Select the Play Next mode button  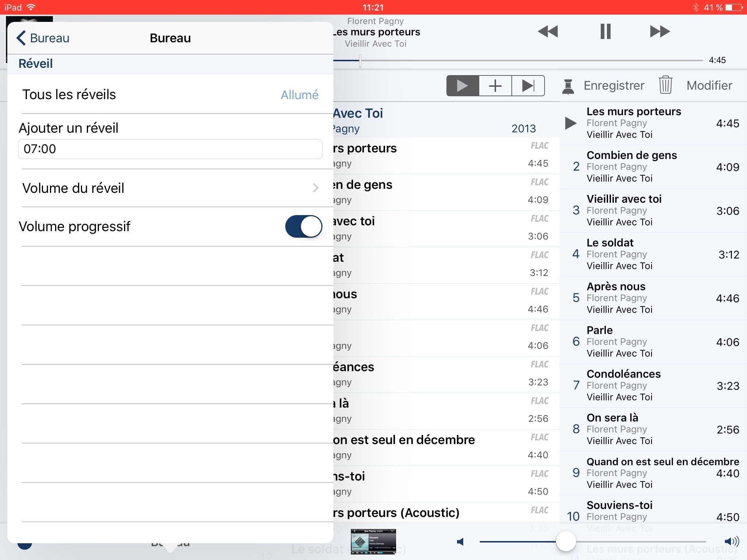(x=528, y=86)
